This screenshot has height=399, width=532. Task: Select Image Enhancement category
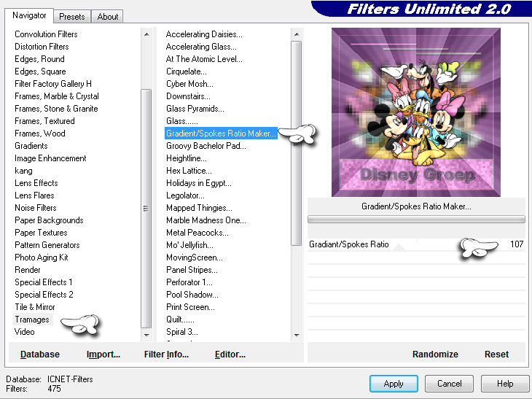[50, 158]
